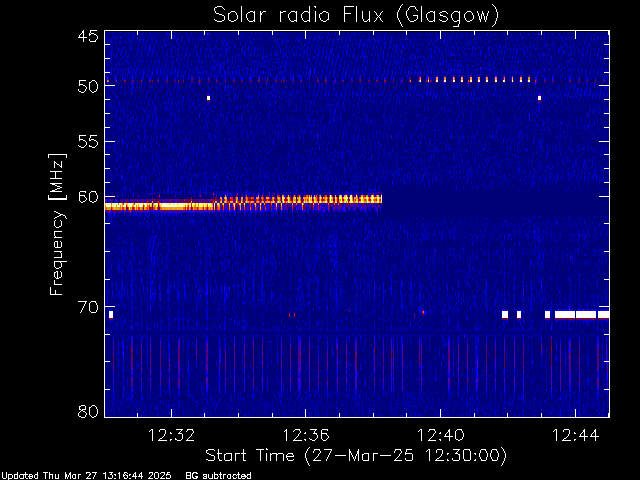The image size is (640, 480).
Task: Click the striped emission band near 12:36
Action: pos(300,200)
